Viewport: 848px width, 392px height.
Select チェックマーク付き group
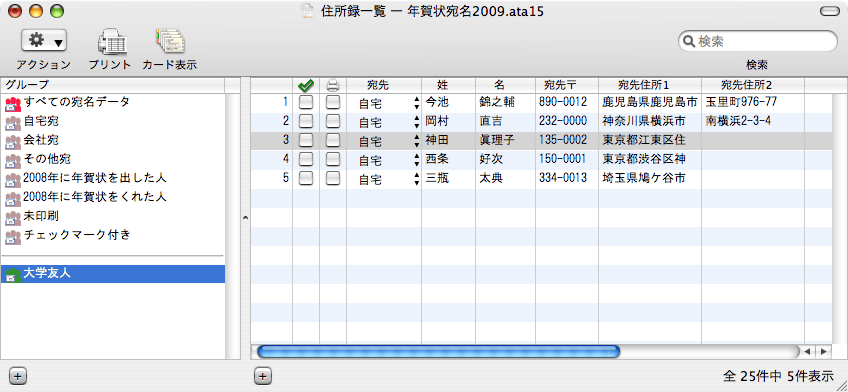(x=113, y=235)
